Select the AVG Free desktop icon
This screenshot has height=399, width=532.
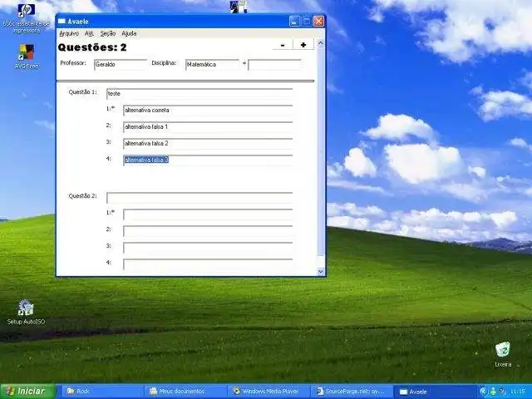click(x=26, y=57)
